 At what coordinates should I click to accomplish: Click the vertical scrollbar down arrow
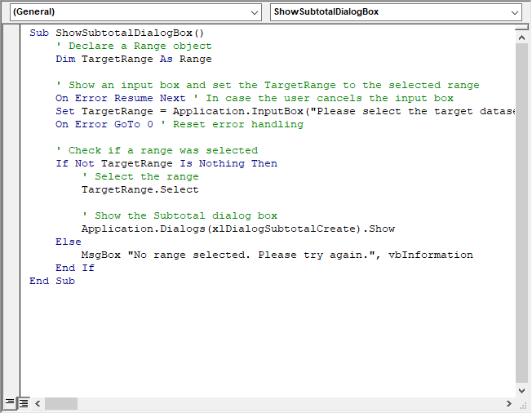[522, 391]
